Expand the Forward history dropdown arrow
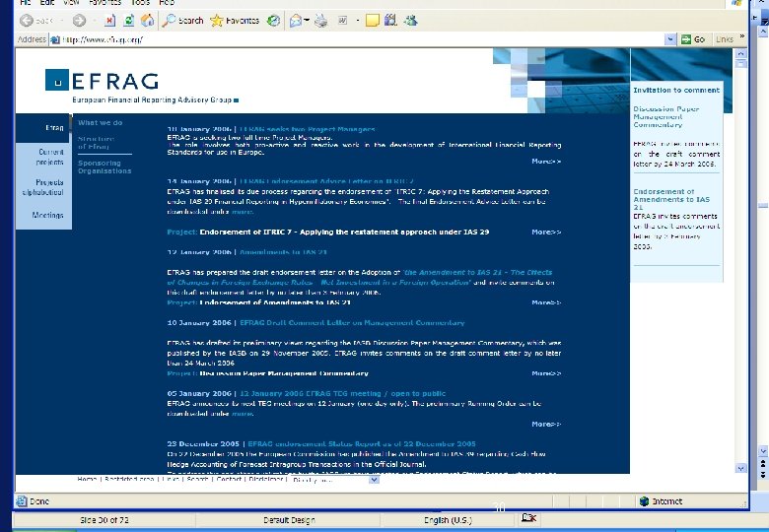The height and width of the screenshot is (532, 769). click(95, 21)
